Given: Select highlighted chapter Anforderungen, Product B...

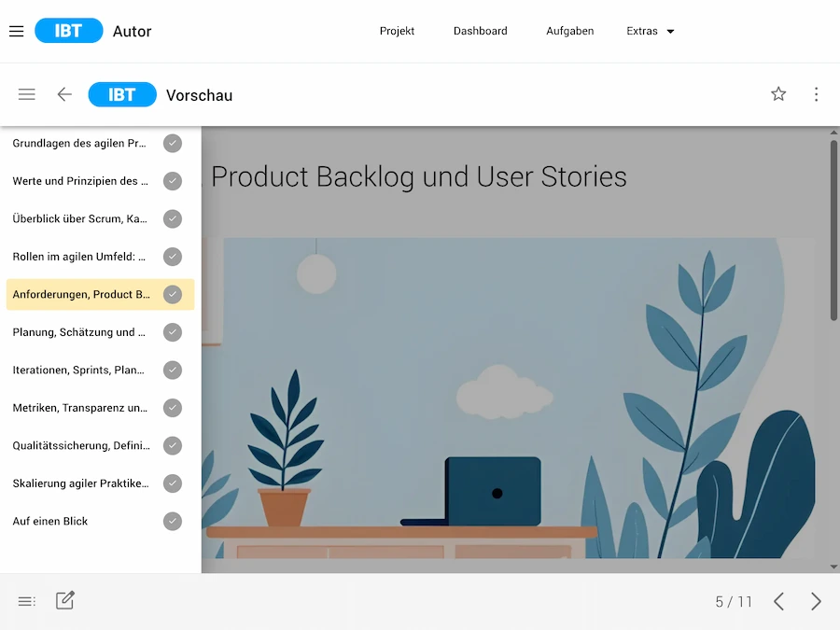Looking at the screenshot, I should coord(100,295).
